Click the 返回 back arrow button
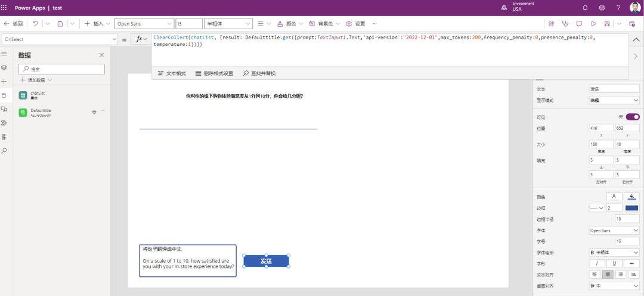The height and width of the screenshot is (296, 644). point(13,24)
